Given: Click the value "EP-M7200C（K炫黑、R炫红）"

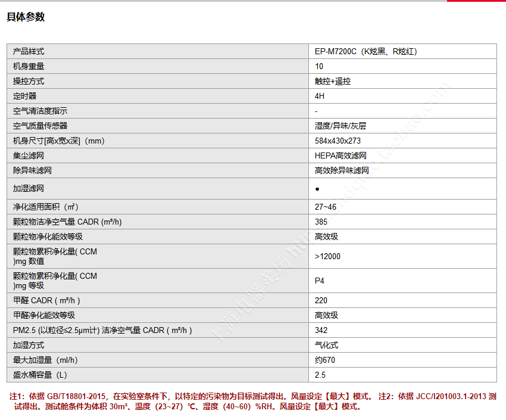Looking at the screenshot, I should 366,51.
